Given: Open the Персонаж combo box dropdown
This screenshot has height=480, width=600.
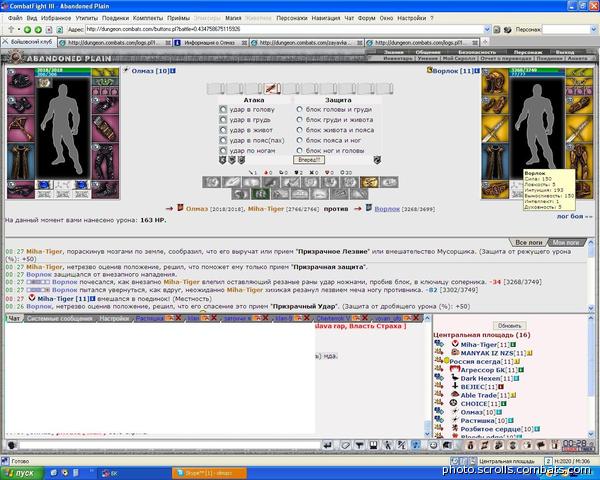Looking at the screenshot, I should click(x=595, y=29).
